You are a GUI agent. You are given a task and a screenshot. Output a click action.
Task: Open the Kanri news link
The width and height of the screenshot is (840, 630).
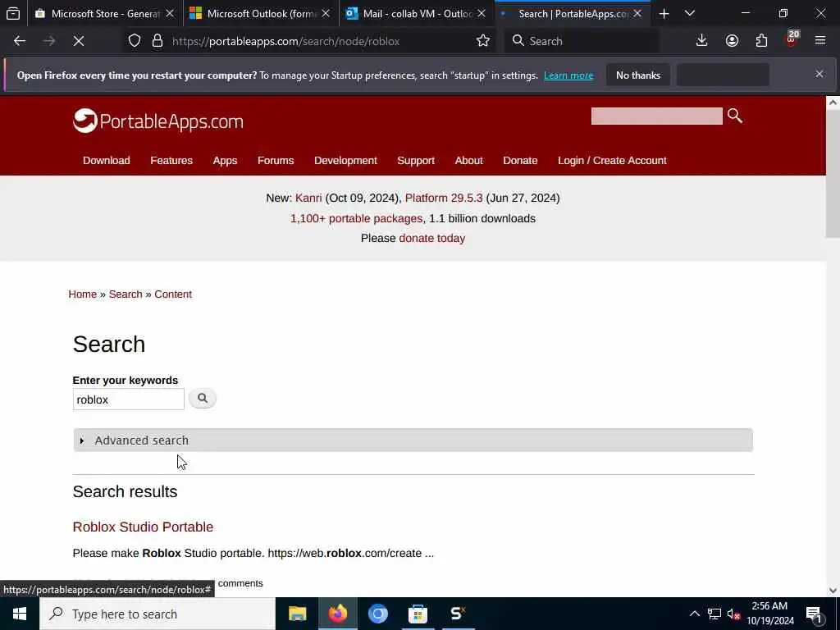pyautogui.click(x=308, y=199)
